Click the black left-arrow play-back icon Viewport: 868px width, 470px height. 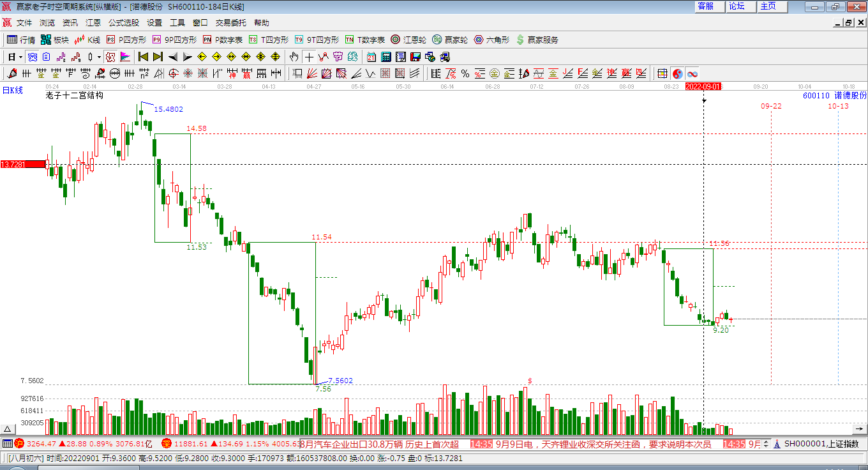click(172, 57)
